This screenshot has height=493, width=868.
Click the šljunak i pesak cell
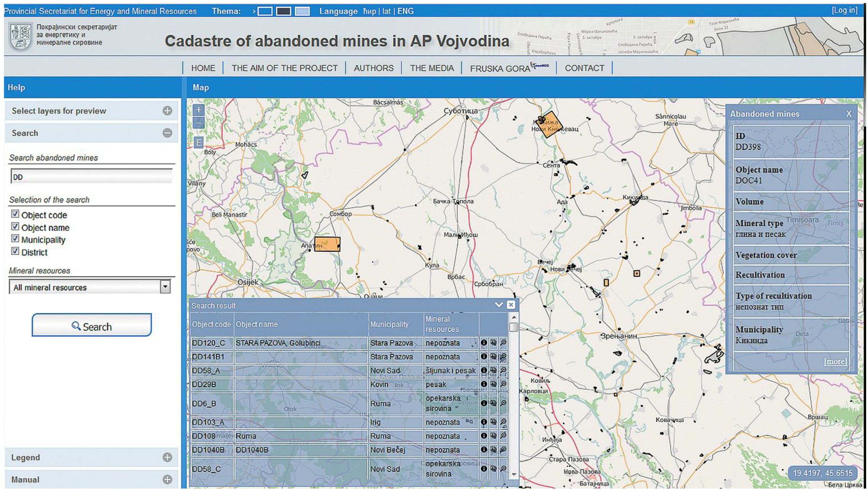(x=451, y=370)
